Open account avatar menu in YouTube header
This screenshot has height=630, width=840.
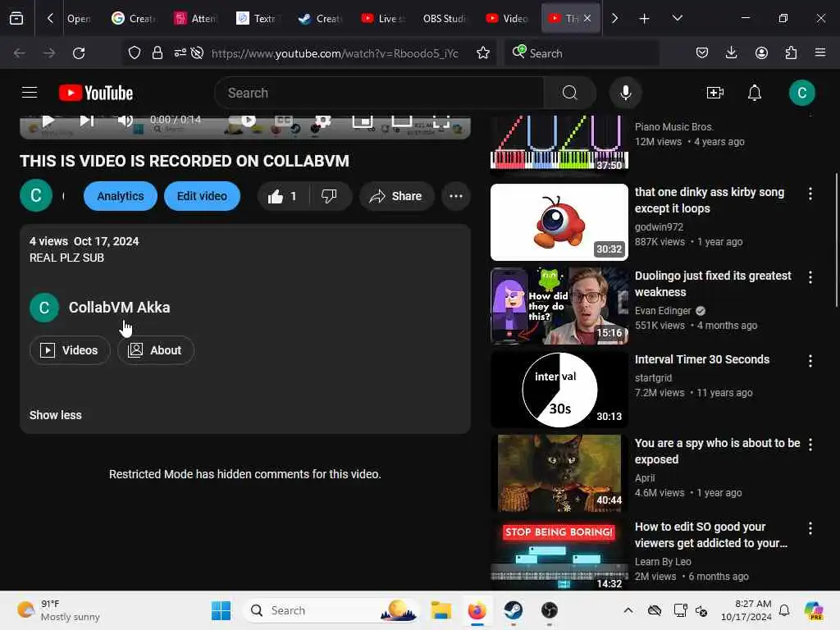point(802,93)
